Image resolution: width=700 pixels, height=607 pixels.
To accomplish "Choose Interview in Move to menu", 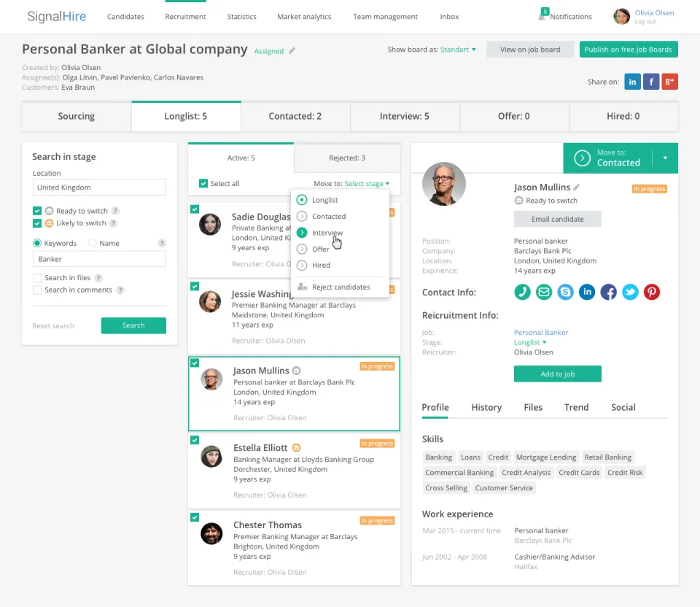I will coord(327,233).
